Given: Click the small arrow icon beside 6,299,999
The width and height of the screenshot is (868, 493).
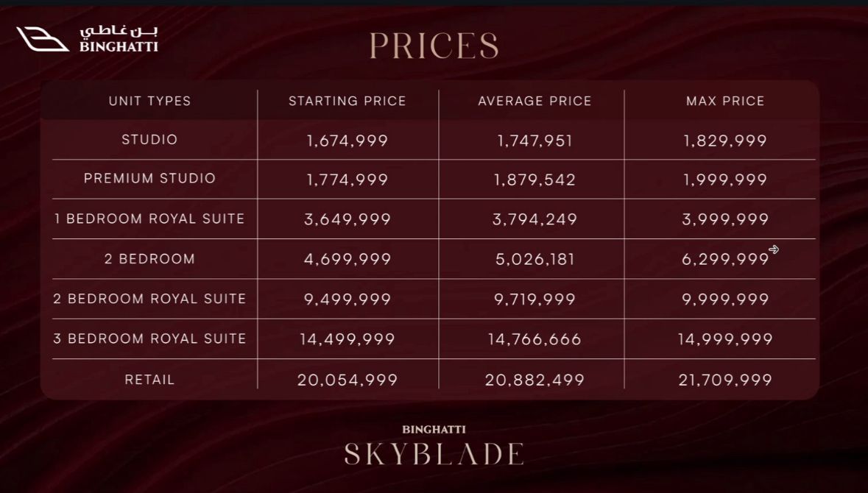Looking at the screenshot, I should pos(774,249).
